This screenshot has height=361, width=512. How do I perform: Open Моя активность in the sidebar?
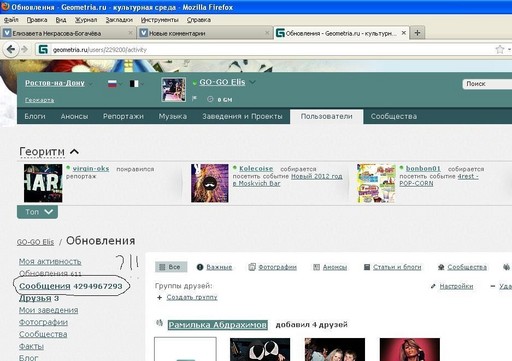pyautogui.click(x=50, y=261)
